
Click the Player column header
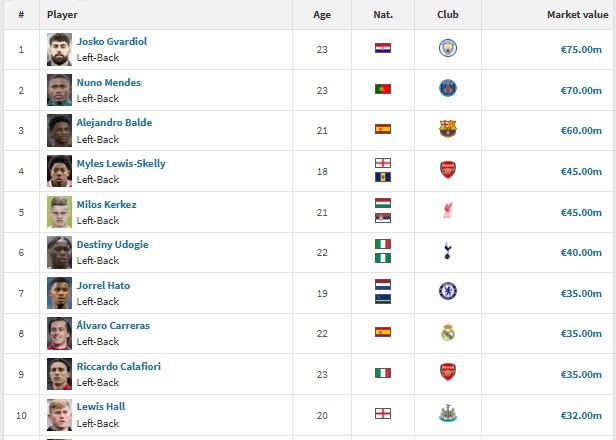[x=62, y=15]
